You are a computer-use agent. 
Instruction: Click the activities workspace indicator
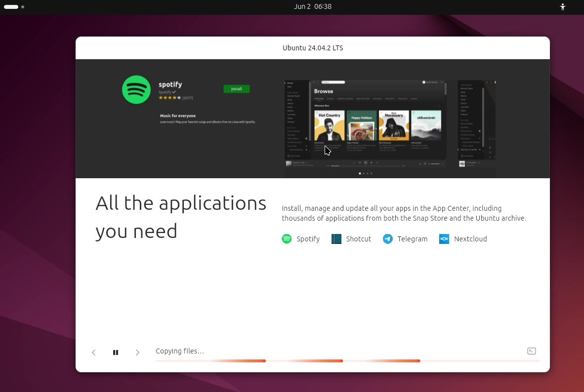pos(14,7)
